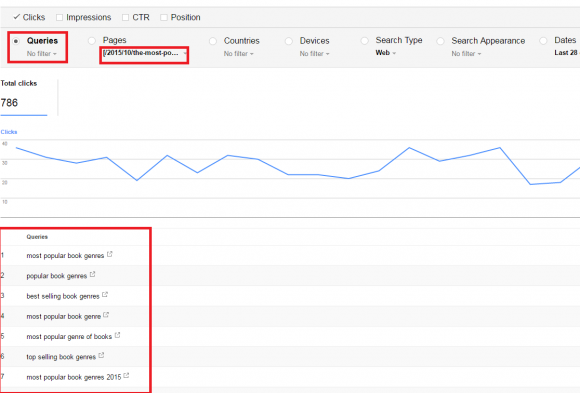Click the Total clicks label
Screen dimensions: 580x393
(19, 83)
